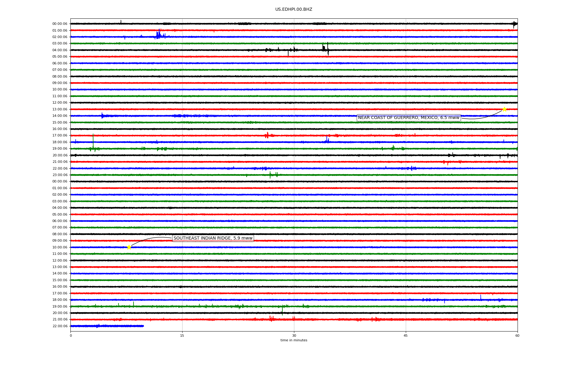This screenshot has height=368, width=588.
Task: Click the 15 tick on the time axis
Action: [x=182, y=335]
